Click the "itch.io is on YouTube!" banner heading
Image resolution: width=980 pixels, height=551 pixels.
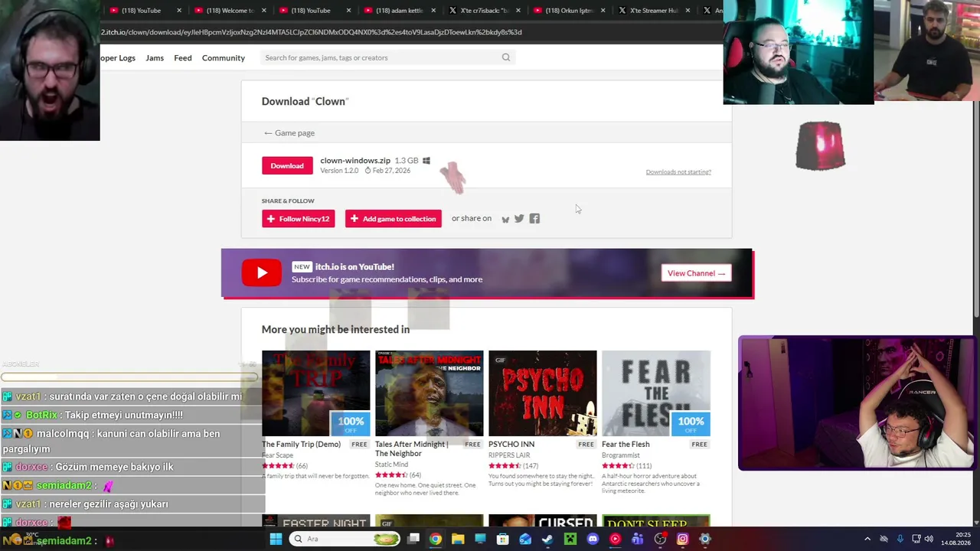click(x=354, y=267)
